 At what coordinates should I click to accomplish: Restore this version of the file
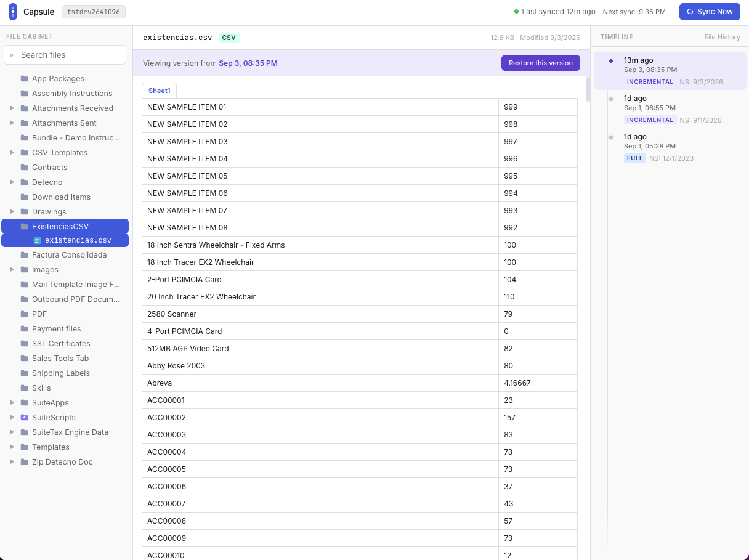[541, 63]
